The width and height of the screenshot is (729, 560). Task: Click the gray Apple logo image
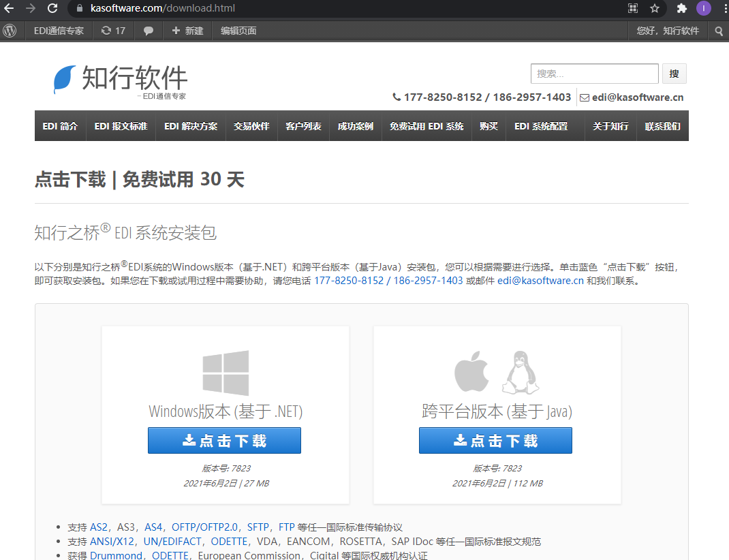471,371
